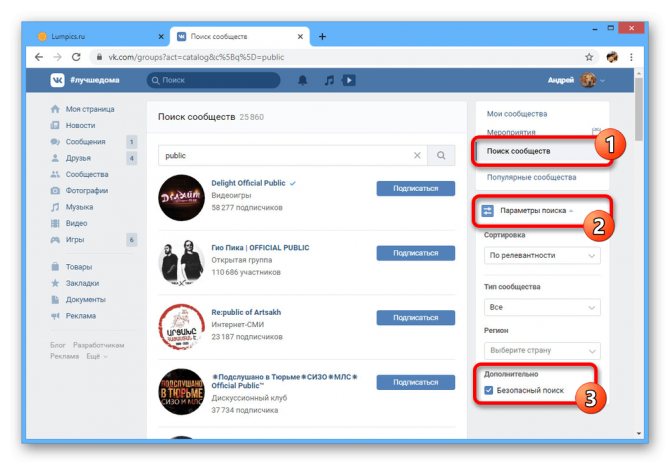The height and width of the screenshot is (465, 670).
Task: Subscribe to Гио Пика OFFICIAL PUBLIC
Action: click(415, 253)
